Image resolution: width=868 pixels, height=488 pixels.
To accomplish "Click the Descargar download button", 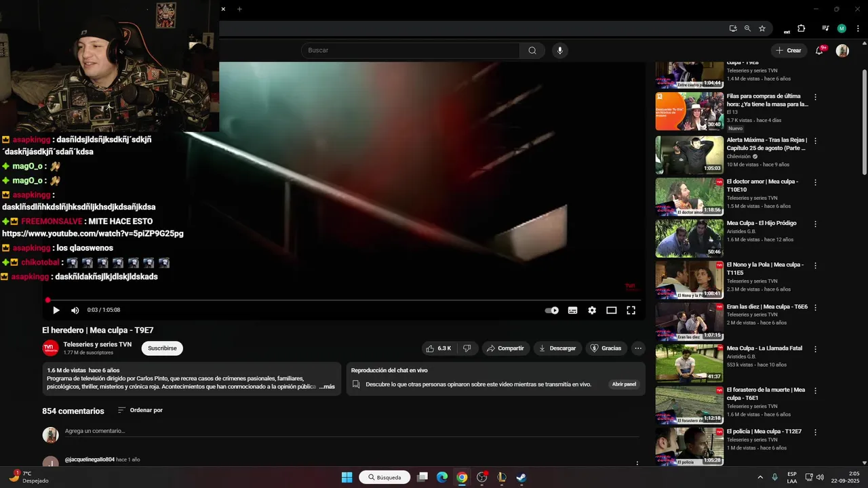I will (x=557, y=348).
